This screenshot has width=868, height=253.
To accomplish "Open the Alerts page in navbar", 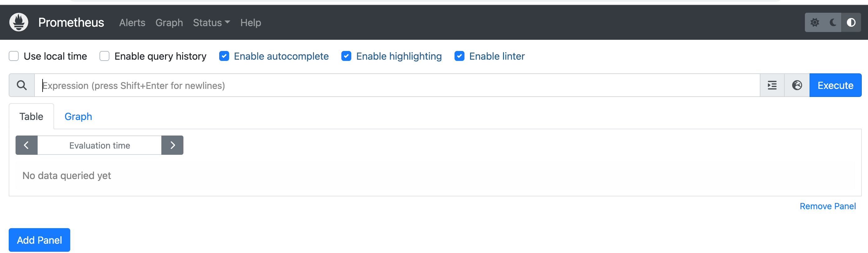I will 132,23.
